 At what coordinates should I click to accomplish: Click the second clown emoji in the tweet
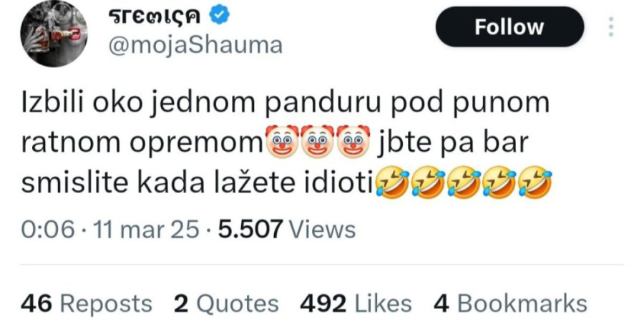click(x=318, y=142)
